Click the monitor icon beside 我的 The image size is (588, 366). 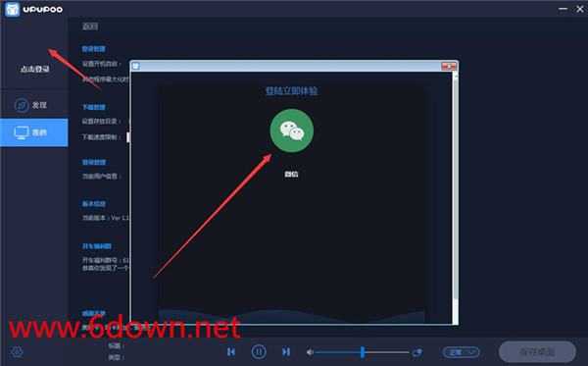tap(22, 132)
